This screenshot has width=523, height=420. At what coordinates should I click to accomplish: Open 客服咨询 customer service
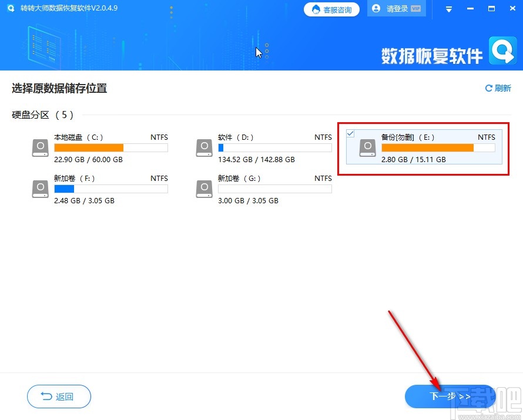[331, 9]
